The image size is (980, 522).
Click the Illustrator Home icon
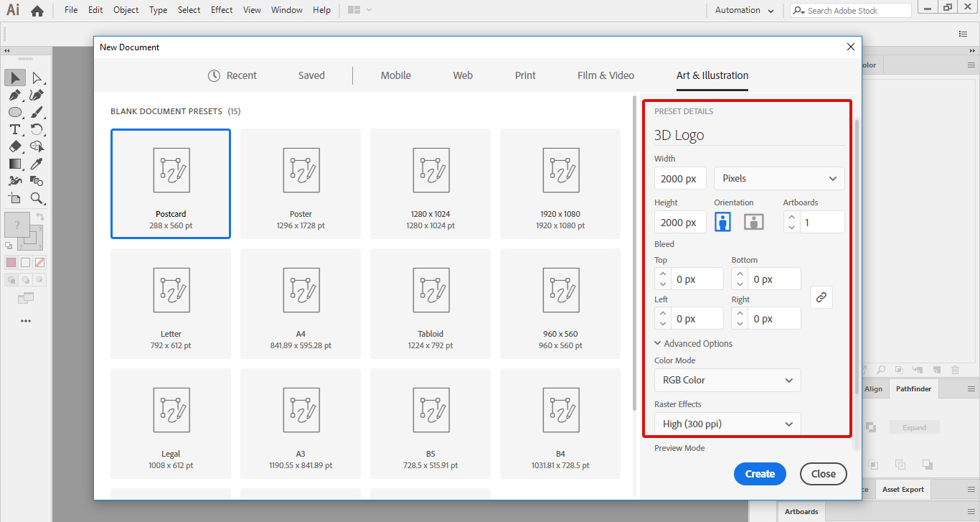[x=37, y=11]
